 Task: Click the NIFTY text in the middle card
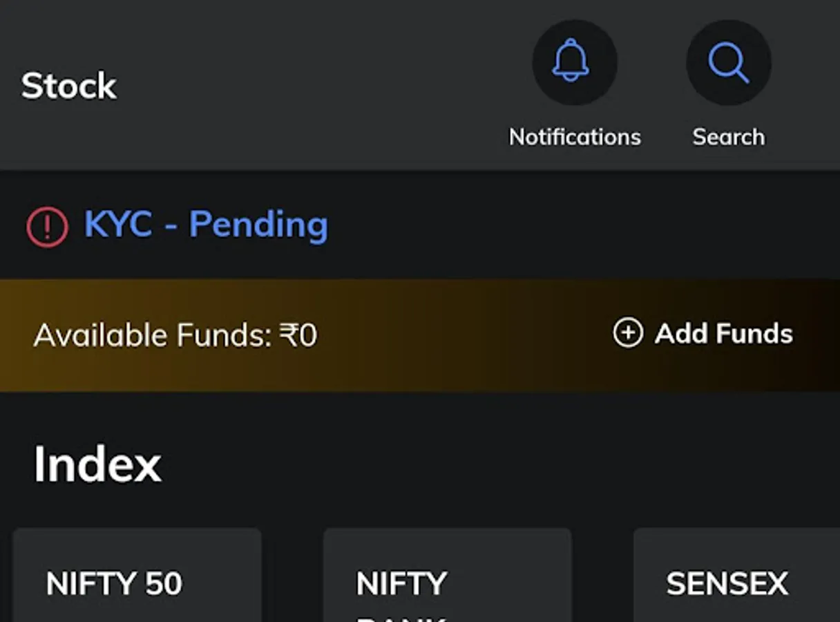click(x=401, y=584)
